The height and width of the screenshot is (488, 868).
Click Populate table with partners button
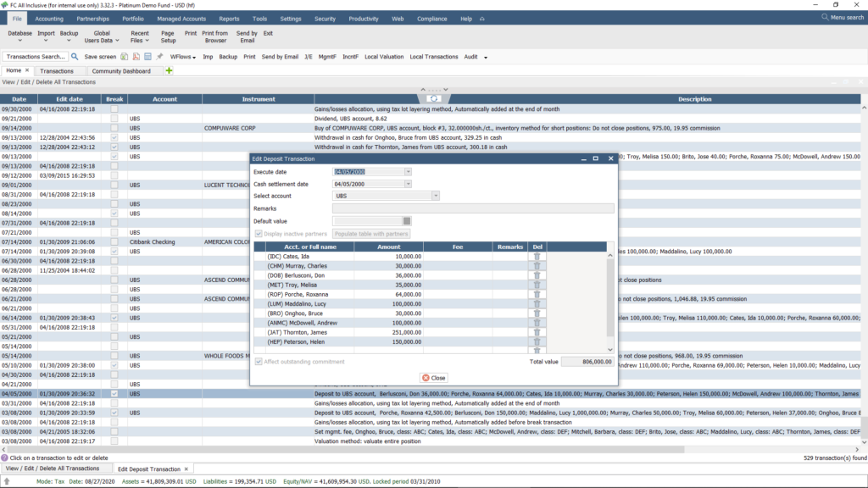371,234
